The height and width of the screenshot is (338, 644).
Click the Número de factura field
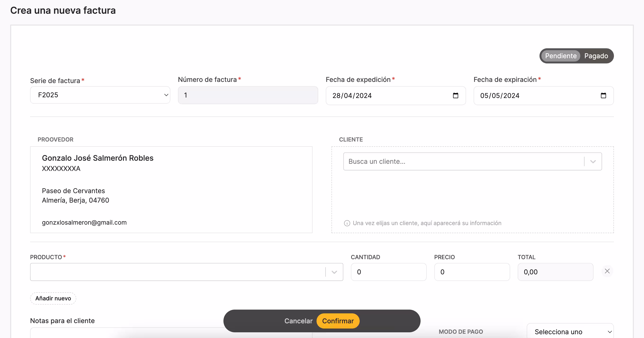point(248,95)
